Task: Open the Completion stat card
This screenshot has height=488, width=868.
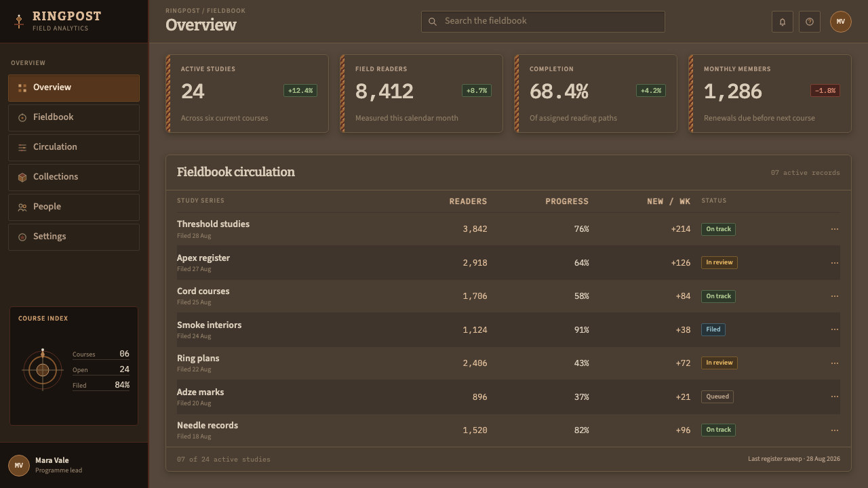Action: pos(596,94)
